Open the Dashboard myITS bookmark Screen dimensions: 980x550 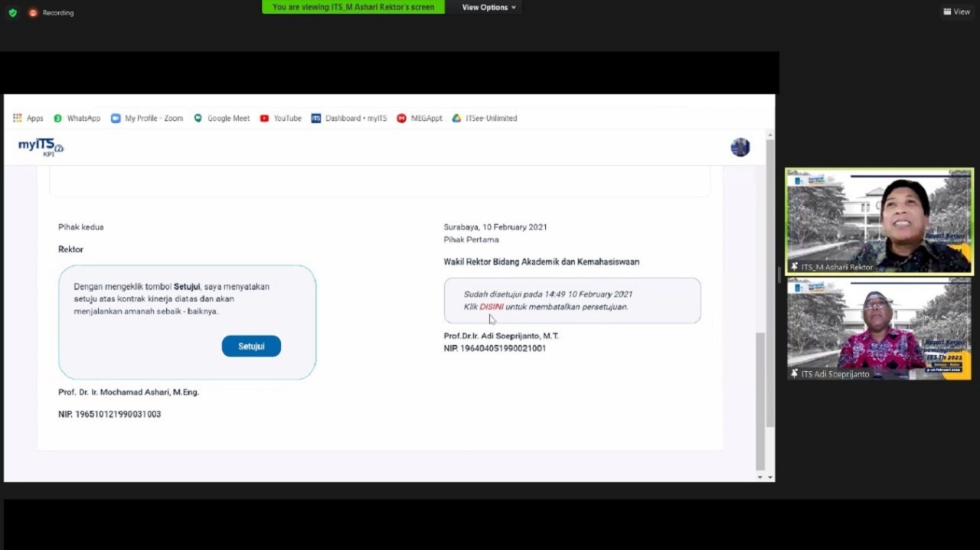pos(349,119)
